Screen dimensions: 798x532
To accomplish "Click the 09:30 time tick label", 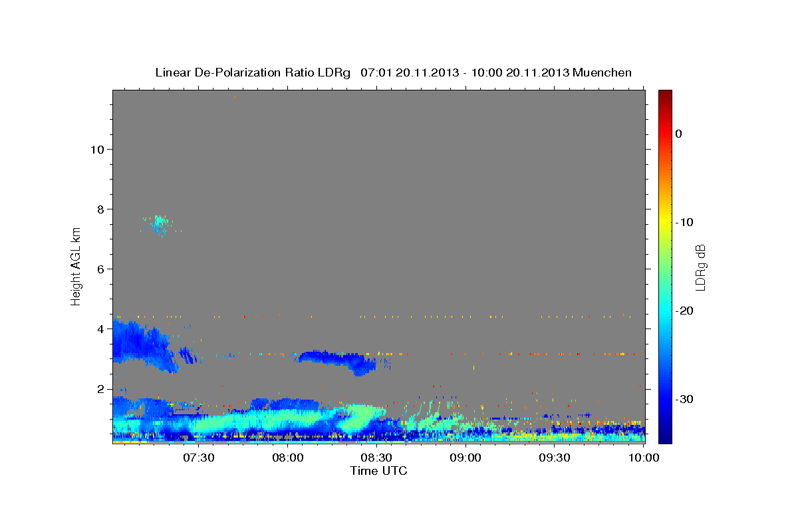I will pyautogui.click(x=555, y=458).
